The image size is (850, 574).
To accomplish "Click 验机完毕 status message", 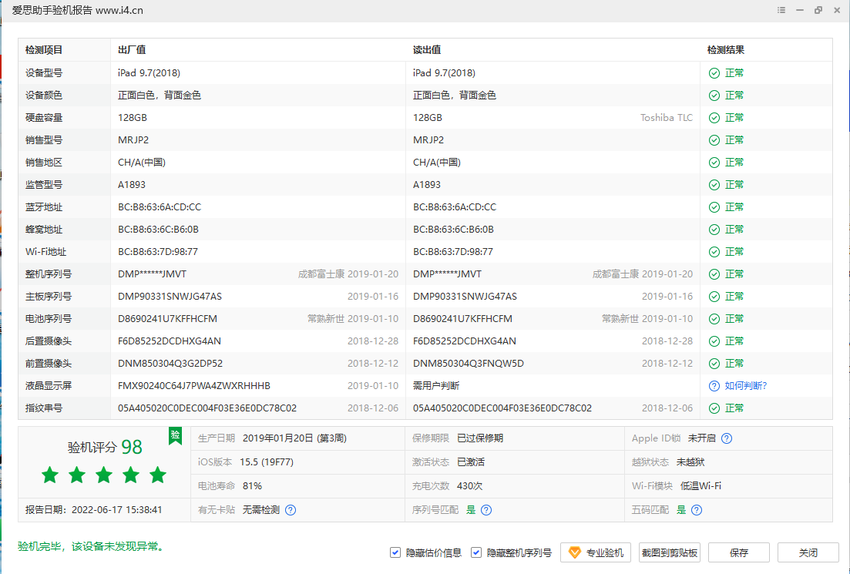I will (91, 546).
